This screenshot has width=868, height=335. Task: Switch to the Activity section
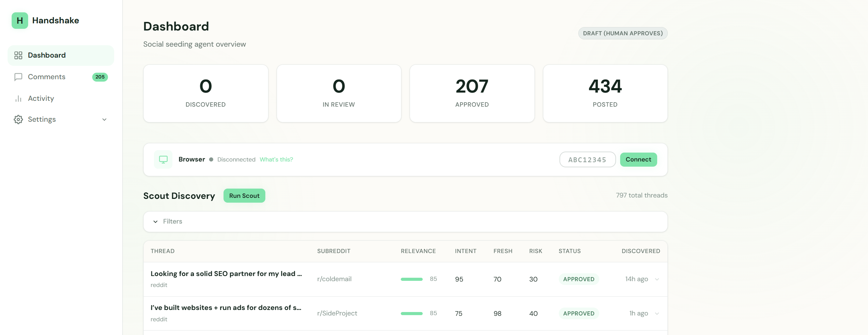point(40,98)
